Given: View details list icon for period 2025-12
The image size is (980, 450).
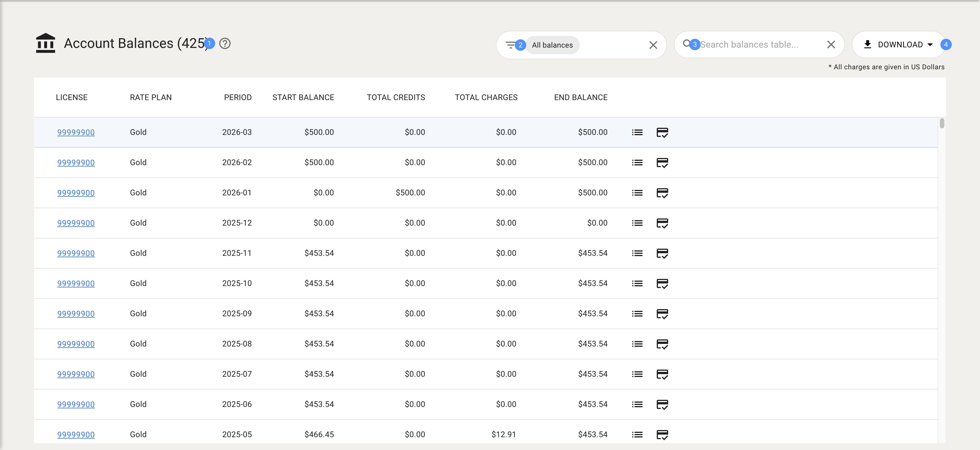Looking at the screenshot, I should pos(637,223).
